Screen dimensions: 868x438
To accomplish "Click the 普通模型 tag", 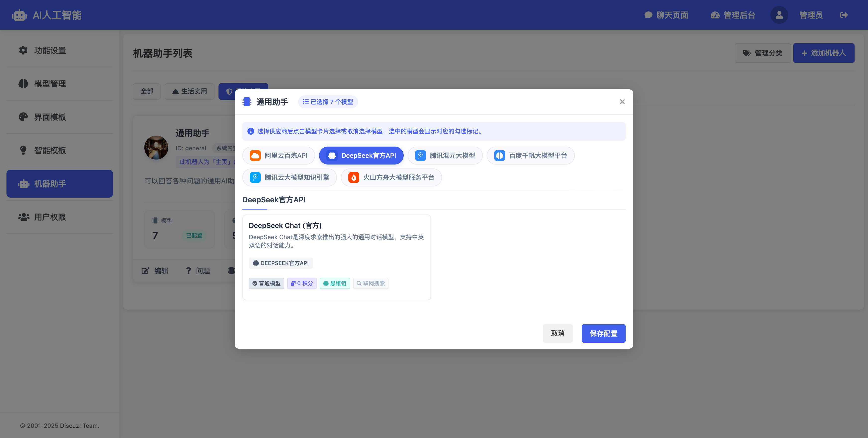I will tap(266, 283).
